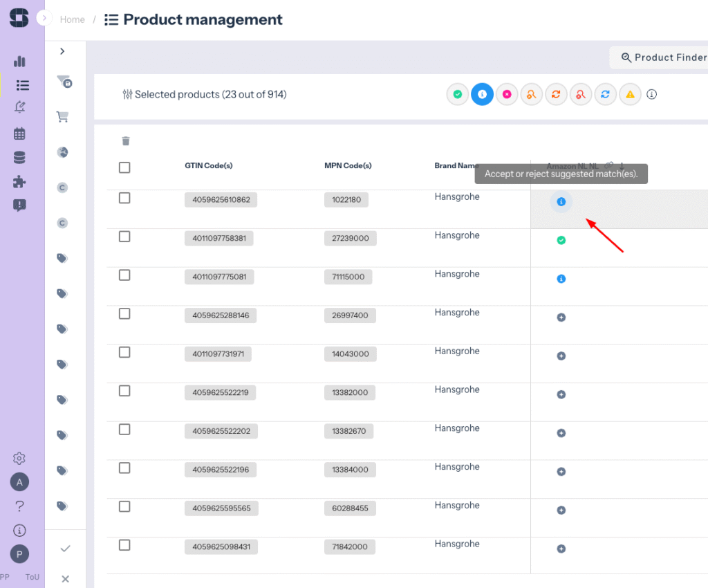
Task: Click the GTIN code 4011097775081 chip
Action: tap(219, 277)
